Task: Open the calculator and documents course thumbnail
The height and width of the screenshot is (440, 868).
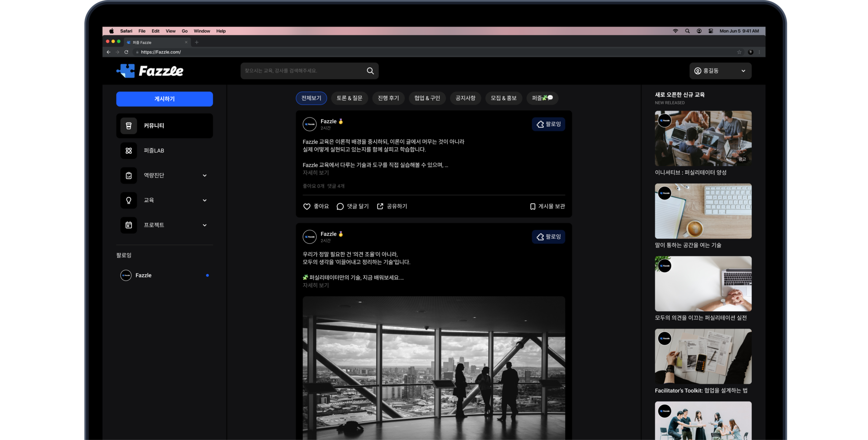Action: tap(703, 356)
